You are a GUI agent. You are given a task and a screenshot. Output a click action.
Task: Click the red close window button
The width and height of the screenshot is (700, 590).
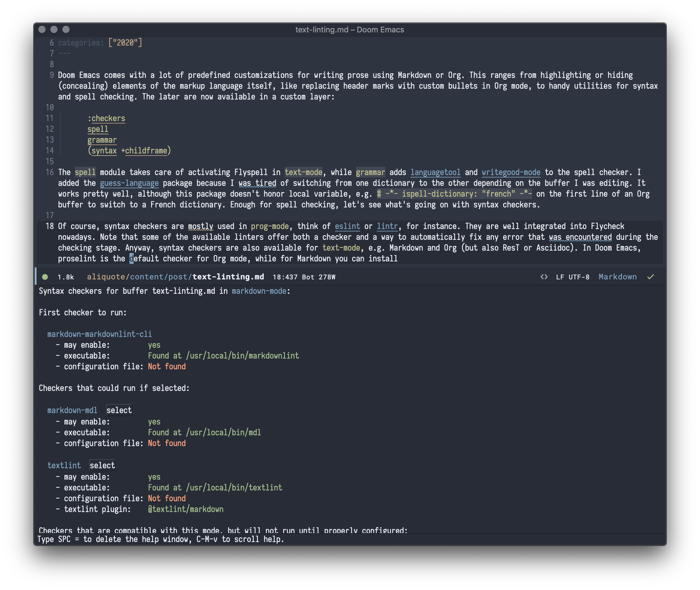click(x=42, y=29)
